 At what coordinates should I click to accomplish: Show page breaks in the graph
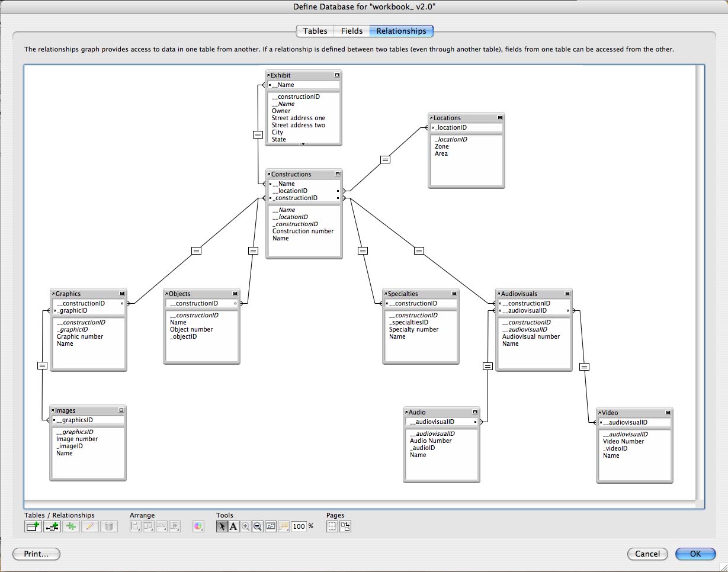coord(332,526)
